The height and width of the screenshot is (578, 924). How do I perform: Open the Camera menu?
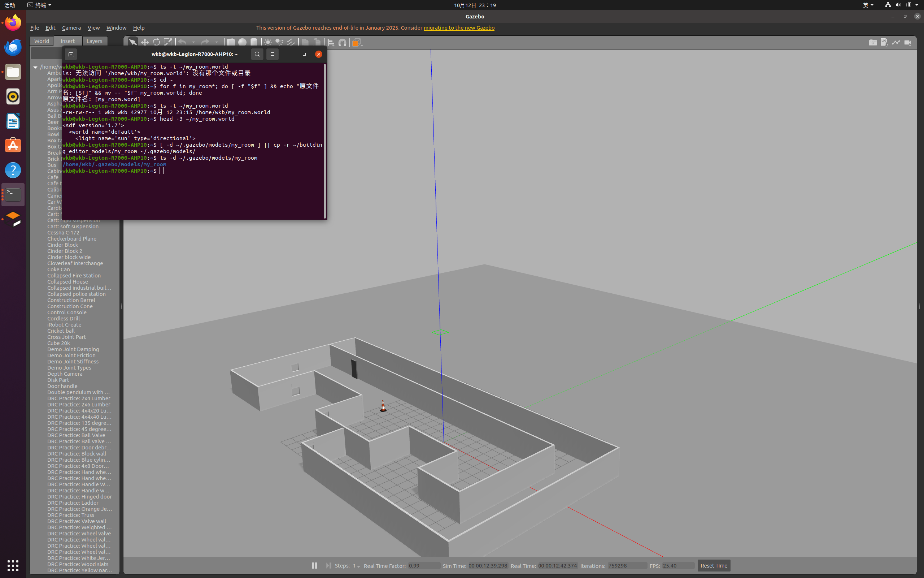pos(71,27)
